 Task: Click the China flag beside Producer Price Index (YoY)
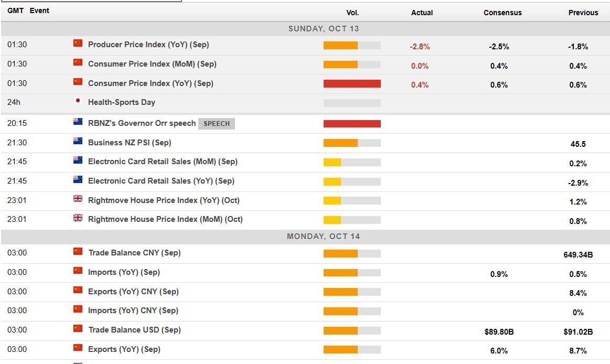click(x=77, y=45)
